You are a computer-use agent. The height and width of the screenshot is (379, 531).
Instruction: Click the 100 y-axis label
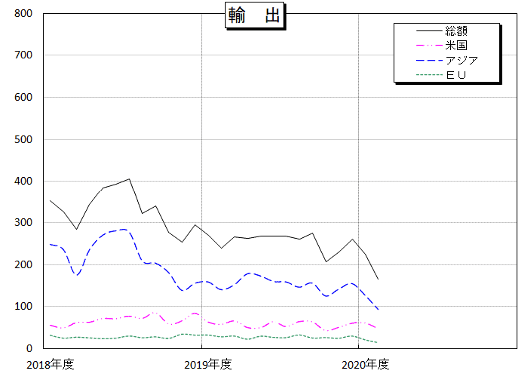[x=23, y=307]
